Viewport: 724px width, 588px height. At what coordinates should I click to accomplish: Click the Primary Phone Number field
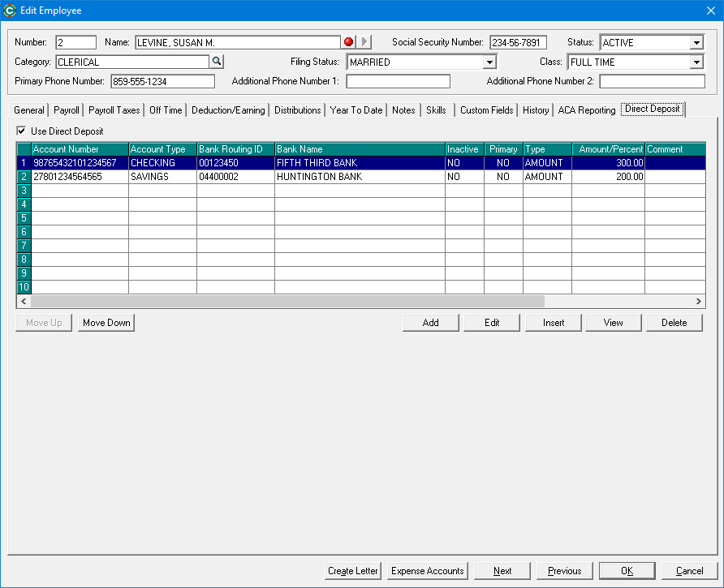coord(162,82)
